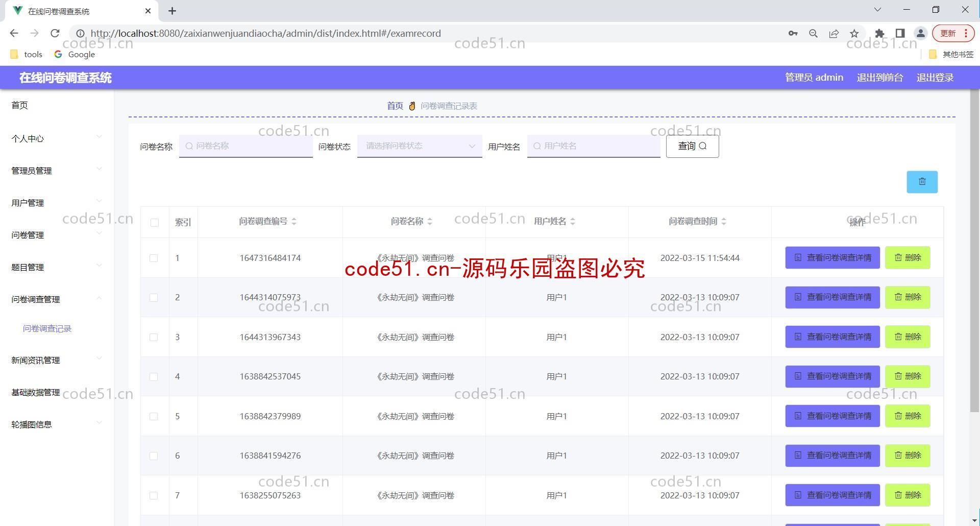Select checkbox for record 1644314075973
This screenshot has height=526, width=980.
click(154, 297)
